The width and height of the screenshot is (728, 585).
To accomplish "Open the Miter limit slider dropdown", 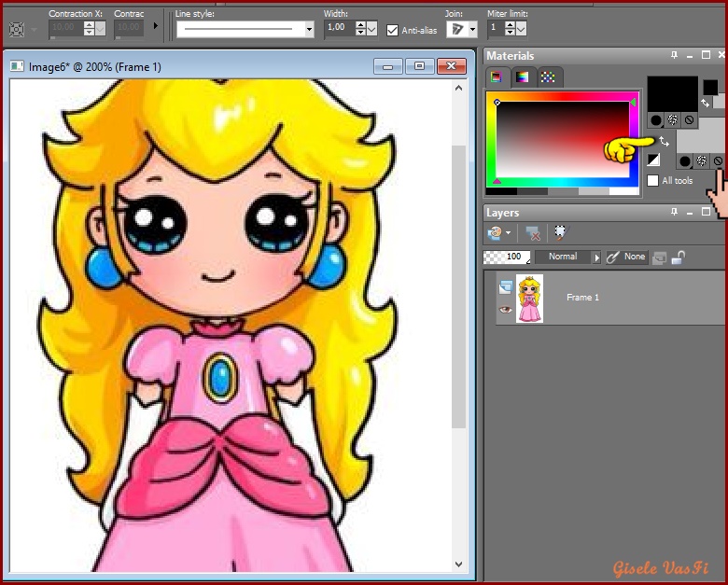I will (x=522, y=30).
